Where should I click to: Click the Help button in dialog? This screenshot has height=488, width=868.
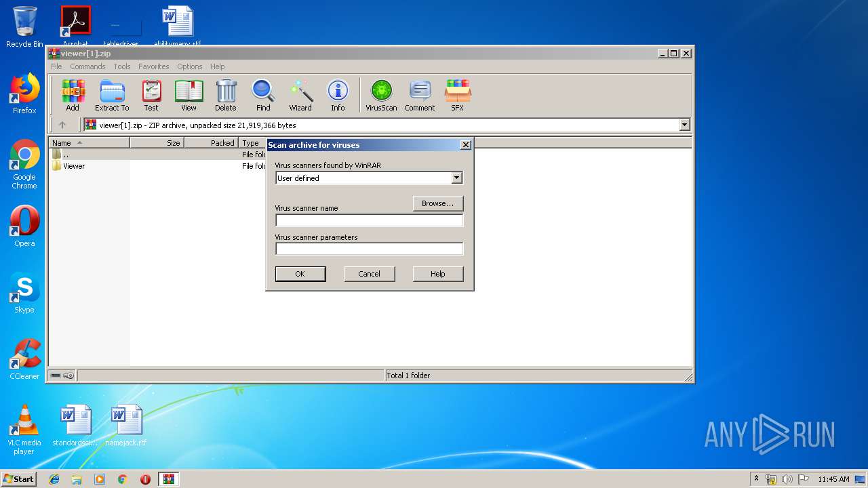point(438,274)
